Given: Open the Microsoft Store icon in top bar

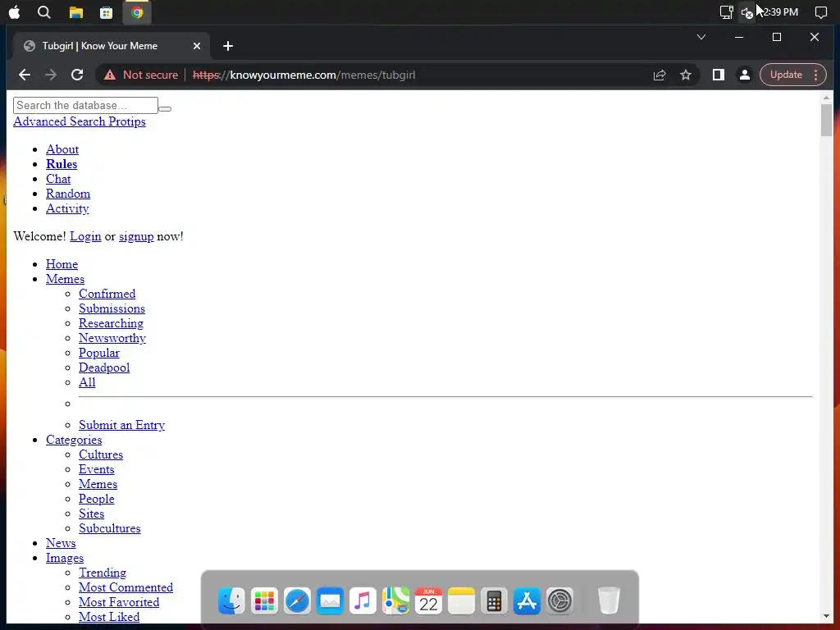Looking at the screenshot, I should point(106,12).
